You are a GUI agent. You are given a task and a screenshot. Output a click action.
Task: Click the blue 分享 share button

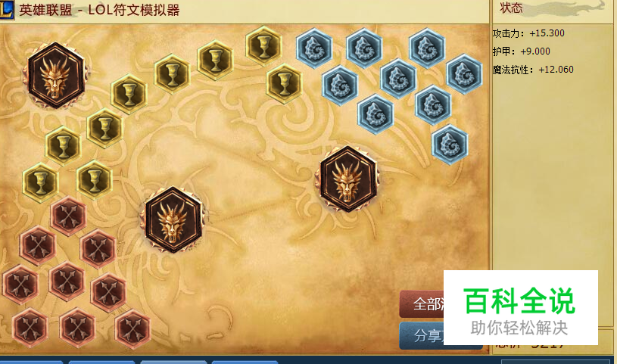[x=422, y=336]
